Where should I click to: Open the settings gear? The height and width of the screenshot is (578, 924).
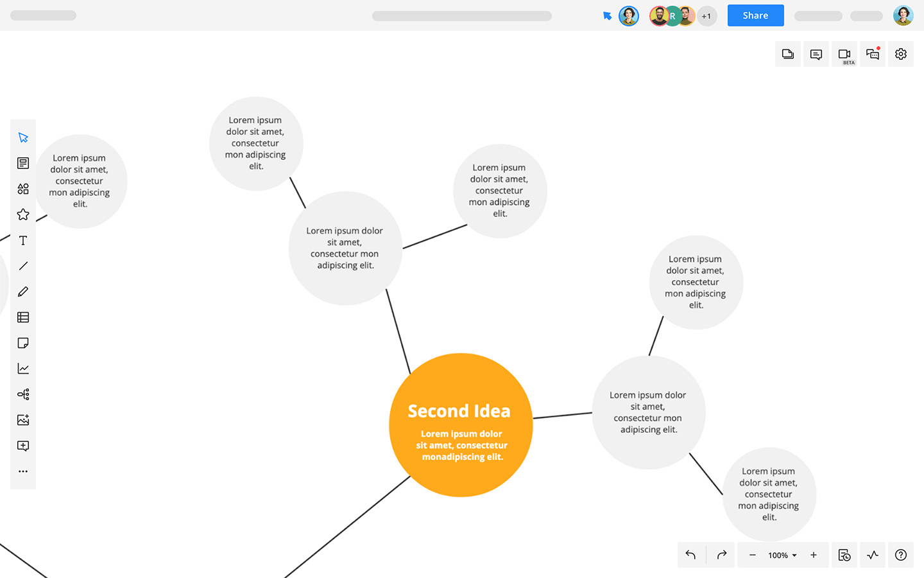tap(901, 54)
